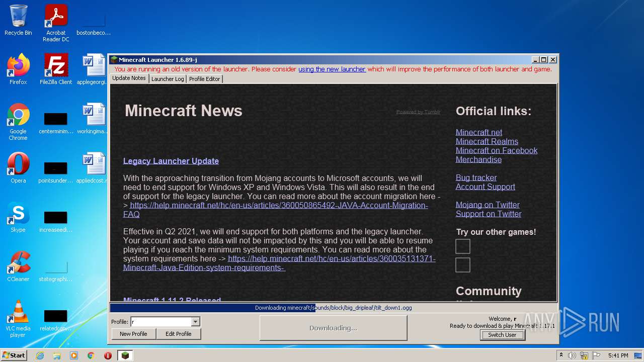
Task: Open the Merchandise link
Action: point(478,159)
